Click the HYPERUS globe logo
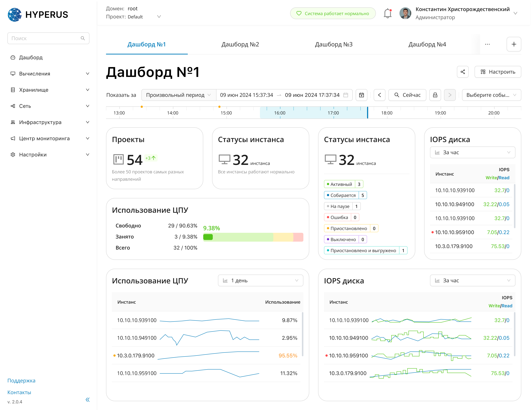Image resolution: width=532 pixels, height=410 pixels. point(15,15)
